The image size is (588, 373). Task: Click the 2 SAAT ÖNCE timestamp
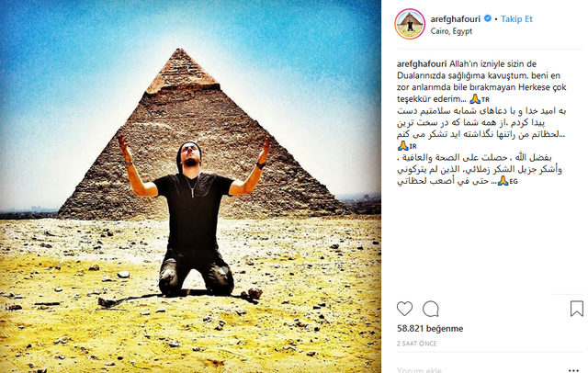(x=416, y=344)
